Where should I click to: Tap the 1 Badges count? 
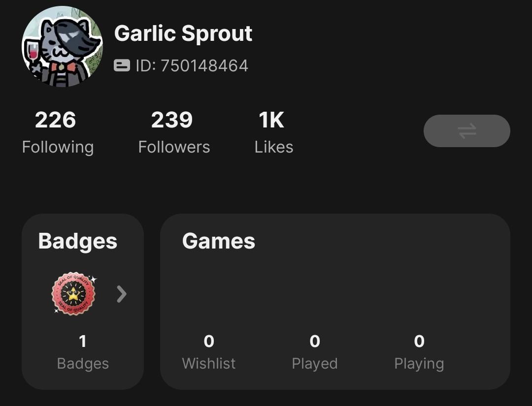[83, 341]
